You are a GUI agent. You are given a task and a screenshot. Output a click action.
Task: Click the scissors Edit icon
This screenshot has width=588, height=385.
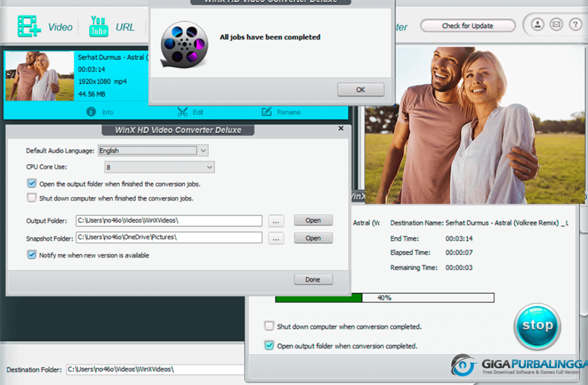182,111
